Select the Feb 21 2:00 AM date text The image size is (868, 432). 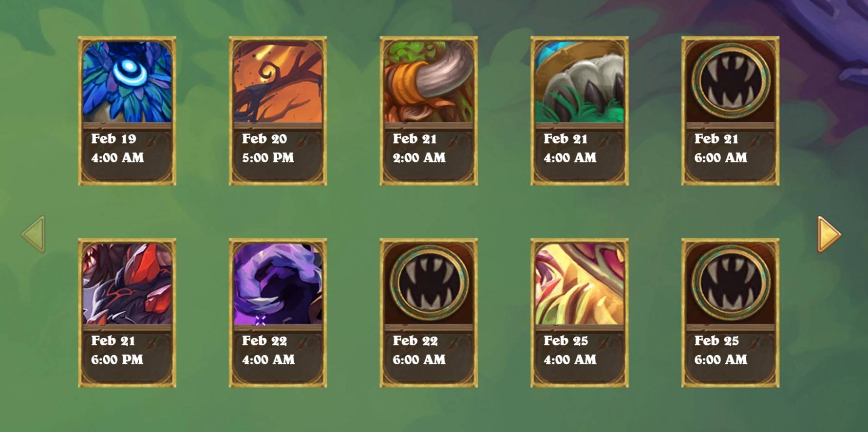point(419,148)
